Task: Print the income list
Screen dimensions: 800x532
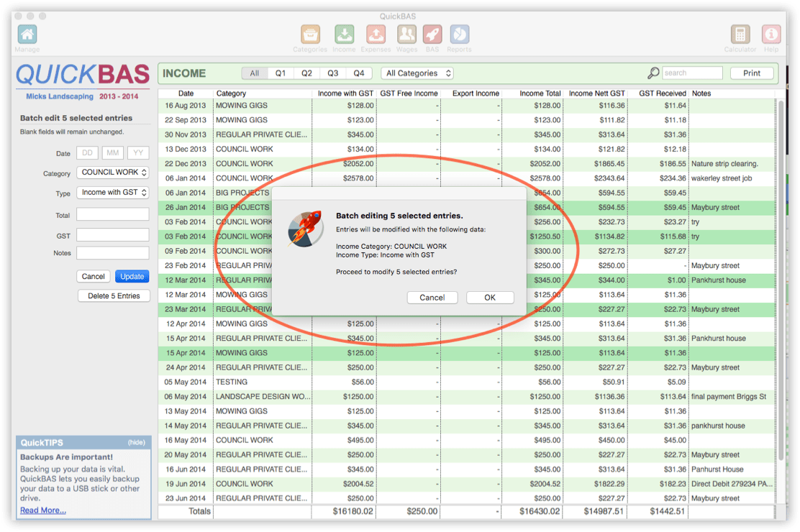Action: [x=751, y=73]
